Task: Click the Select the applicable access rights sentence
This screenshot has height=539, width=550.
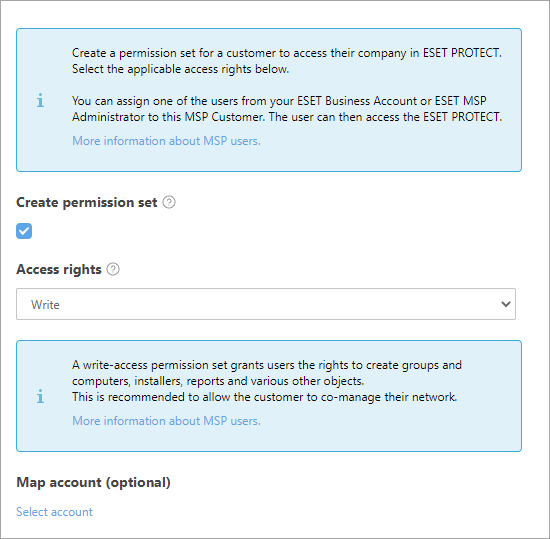Action: click(181, 69)
